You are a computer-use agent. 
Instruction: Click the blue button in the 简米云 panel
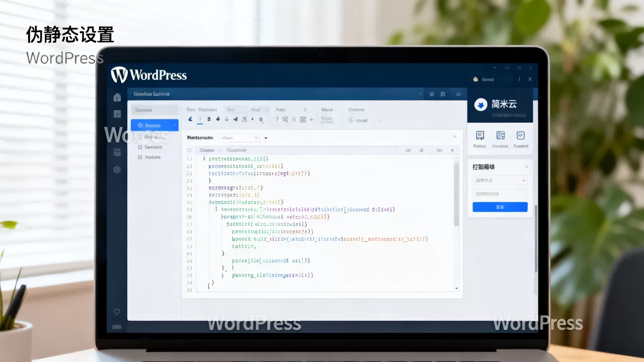500,207
